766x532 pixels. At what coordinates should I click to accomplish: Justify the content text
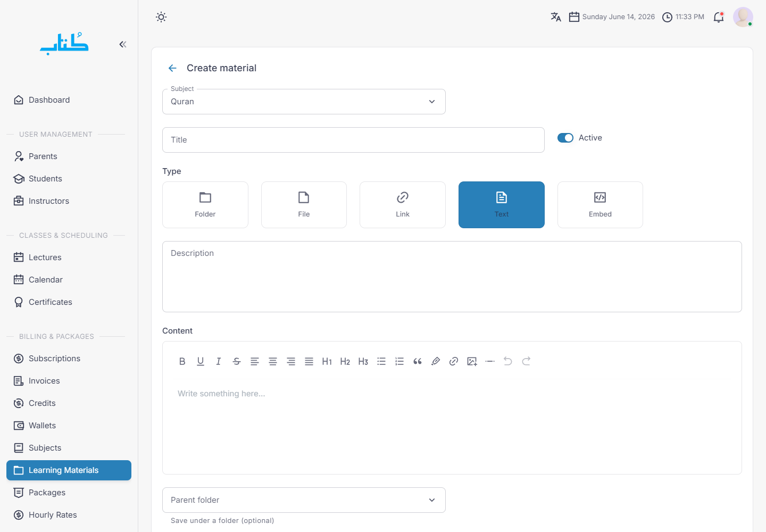coord(309,361)
